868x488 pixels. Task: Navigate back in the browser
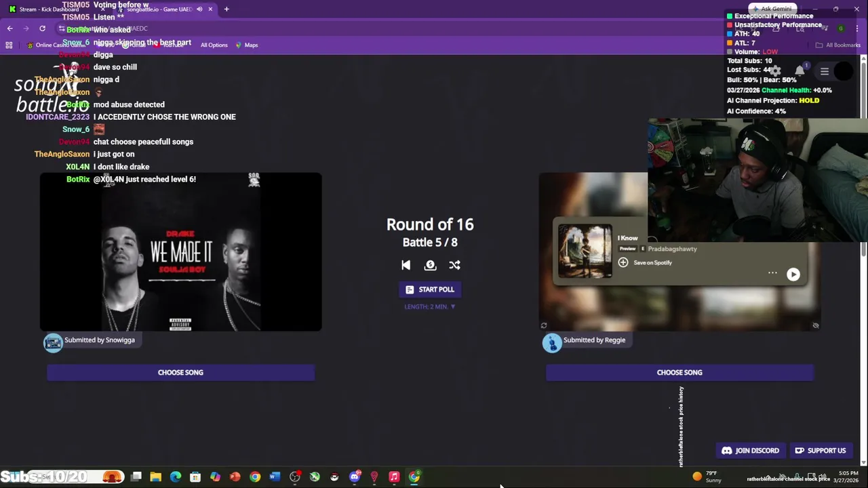click(x=9, y=28)
